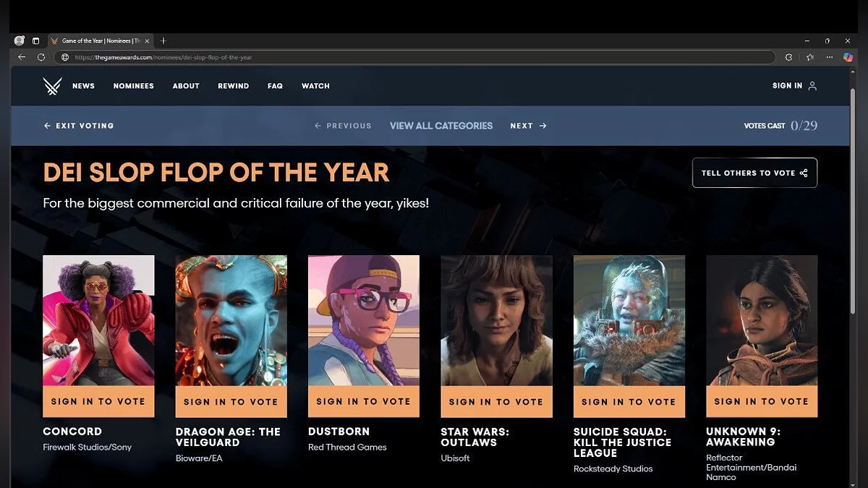Click the Copilot icon in browser toolbar

point(848,57)
